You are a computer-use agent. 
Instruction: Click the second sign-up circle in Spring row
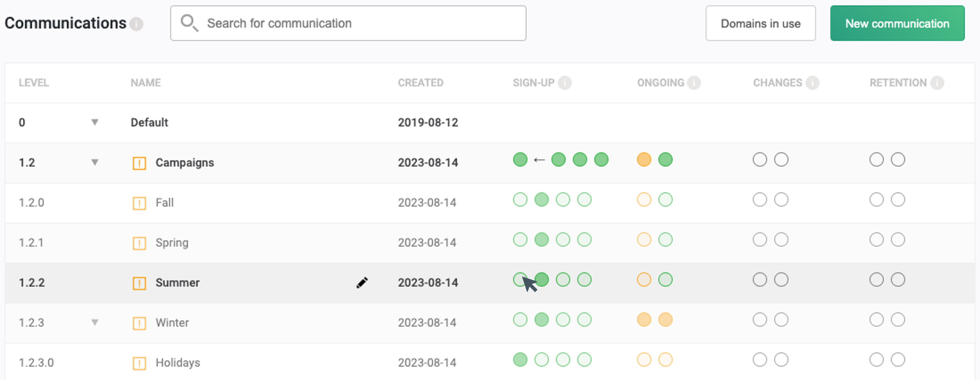[x=542, y=239]
